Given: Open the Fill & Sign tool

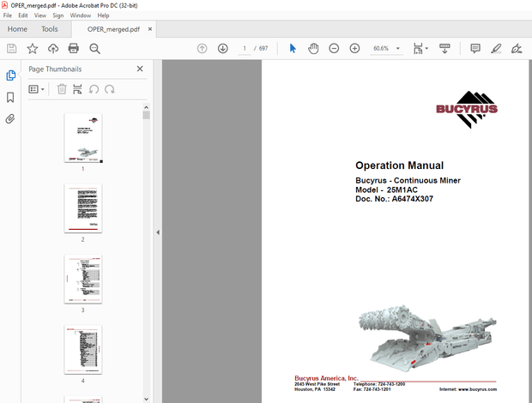Looking at the screenshot, I should click(517, 49).
